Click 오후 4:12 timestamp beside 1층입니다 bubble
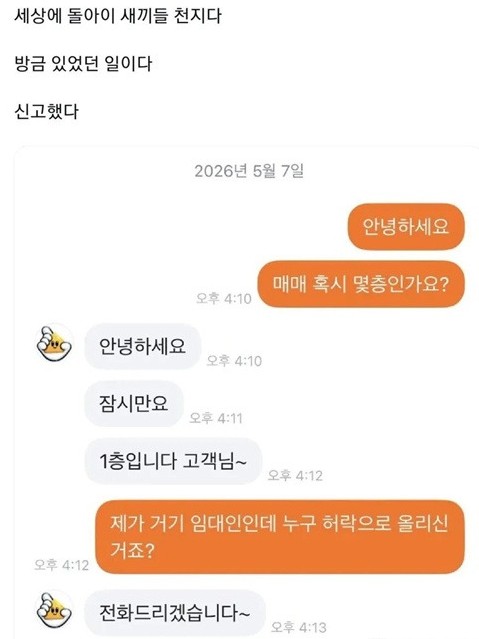 [x=295, y=476]
